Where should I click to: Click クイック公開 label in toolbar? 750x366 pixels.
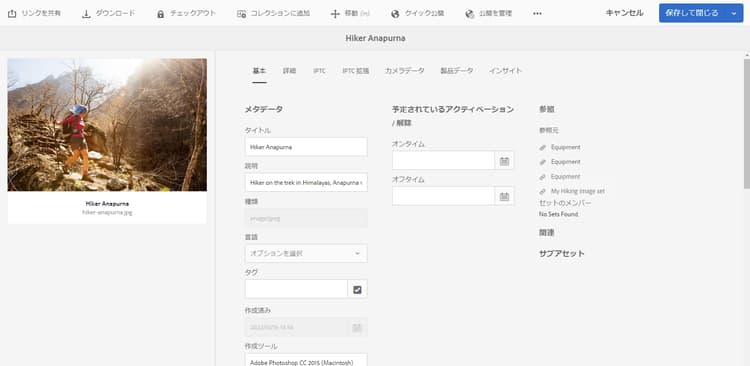coord(424,13)
